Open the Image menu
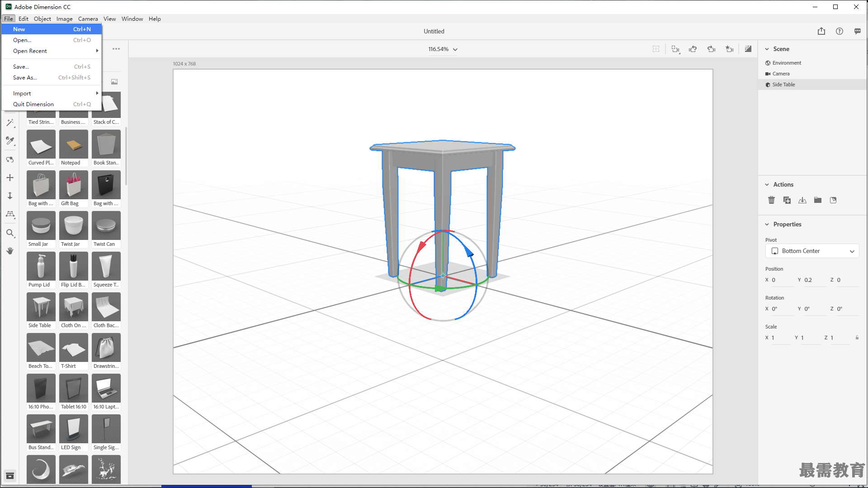Viewport: 868px width, 488px height. [x=65, y=19]
